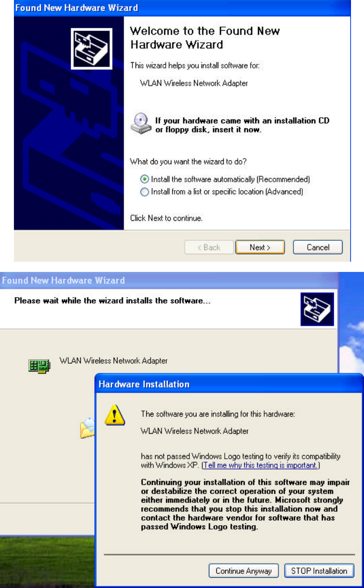
Task: Click the top Found New Hardware Wizard title bar
Action: pos(182,8)
